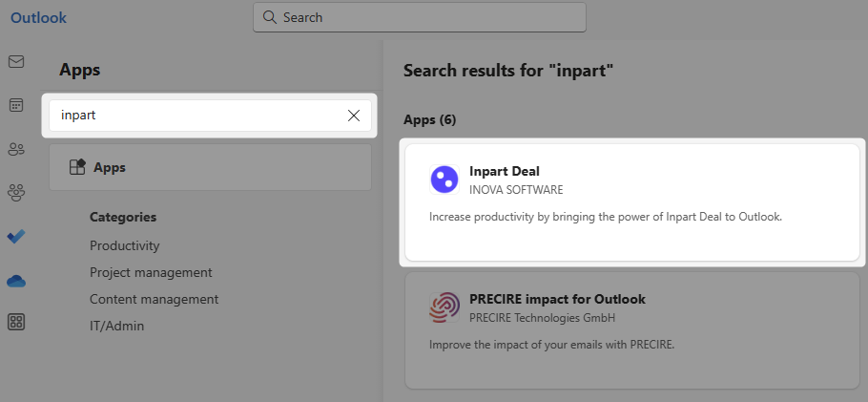Open Mail from the left sidebar

pos(16,62)
